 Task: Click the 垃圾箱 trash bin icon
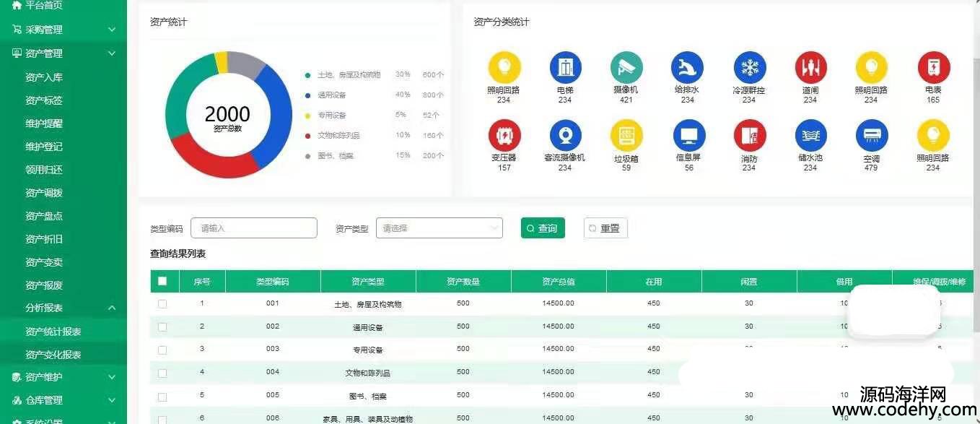(626, 136)
